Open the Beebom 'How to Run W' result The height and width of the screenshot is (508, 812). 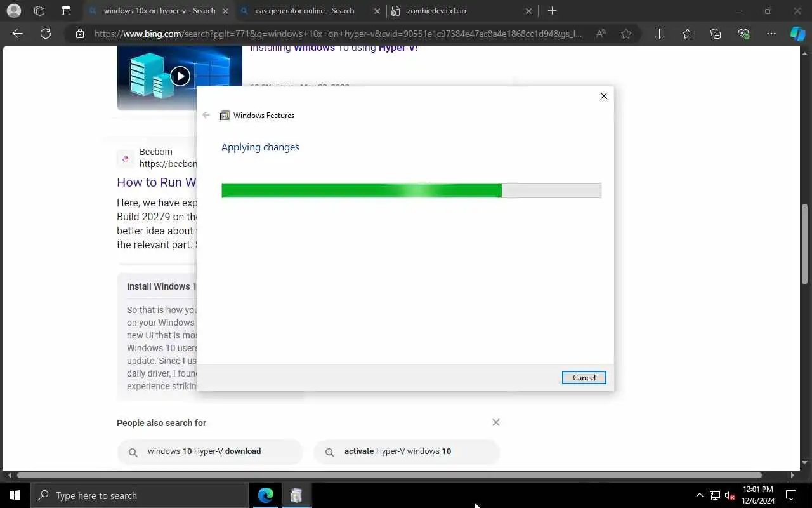(157, 182)
